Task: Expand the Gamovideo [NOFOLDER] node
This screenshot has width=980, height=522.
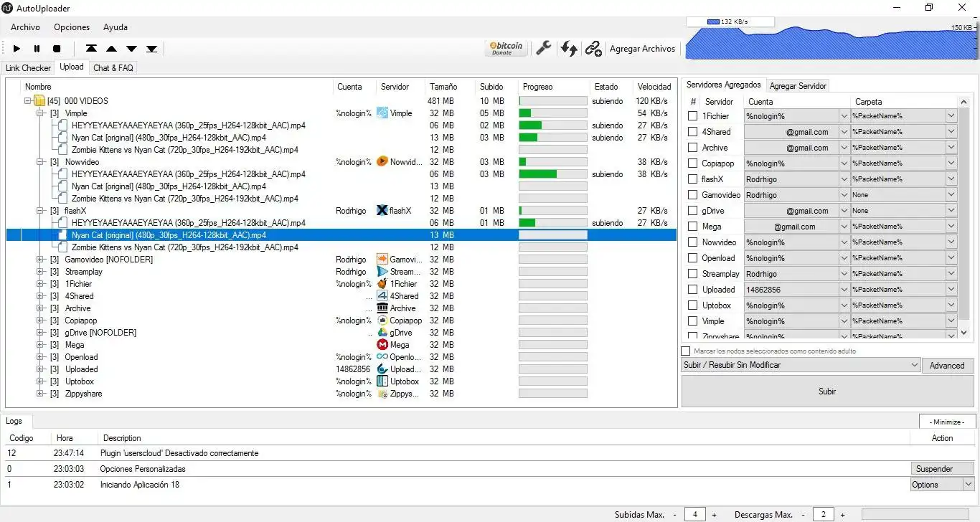Action: pyautogui.click(x=40, y=260)
